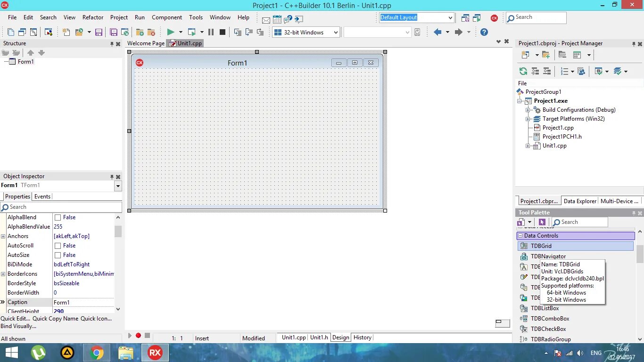This screenshot has height=362, width=644.
Task: Click the Refresh icon in Project Manager
Action: pyautogui.click(x=523, y=71)
